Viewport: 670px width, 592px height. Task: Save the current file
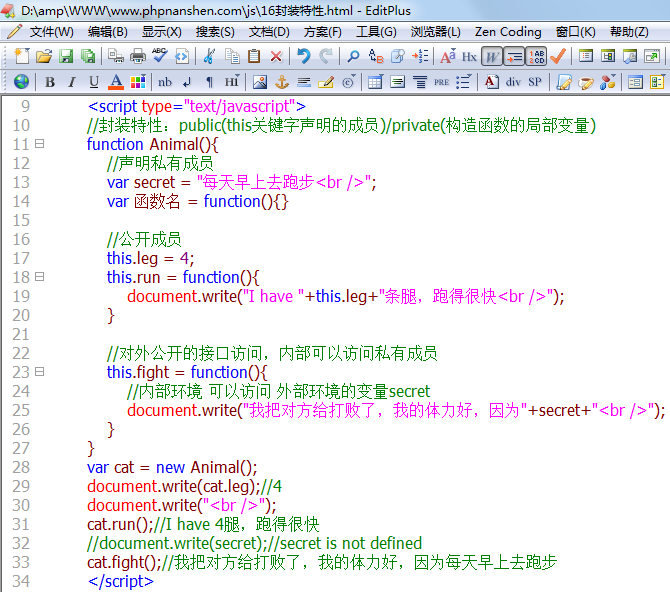(66, 56)
